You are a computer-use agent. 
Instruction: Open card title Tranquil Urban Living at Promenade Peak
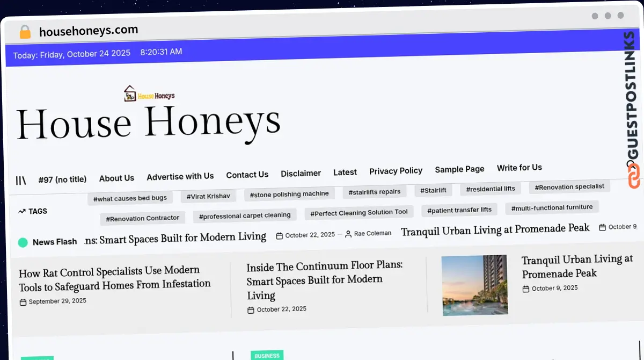point(577,267)
